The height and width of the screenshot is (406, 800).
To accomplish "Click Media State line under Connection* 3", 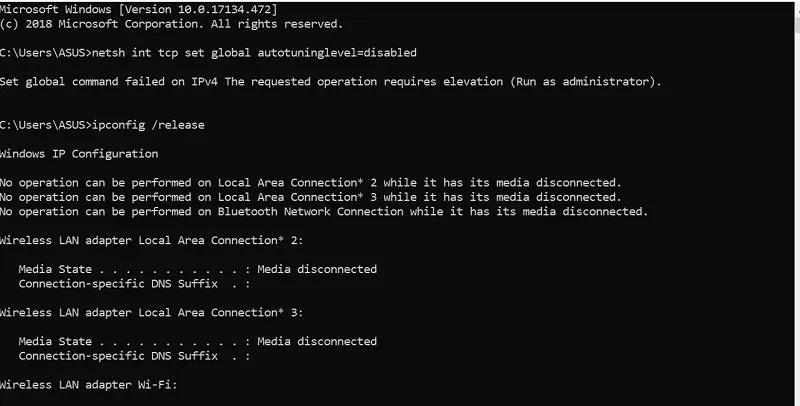I will 197,341.
